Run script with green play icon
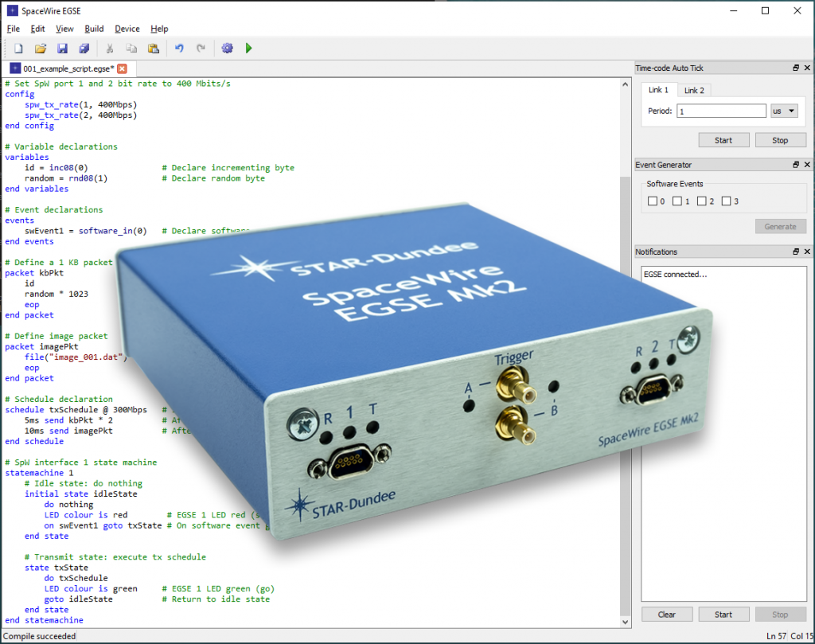The image size is (815, 644). [x=249, y=49]
